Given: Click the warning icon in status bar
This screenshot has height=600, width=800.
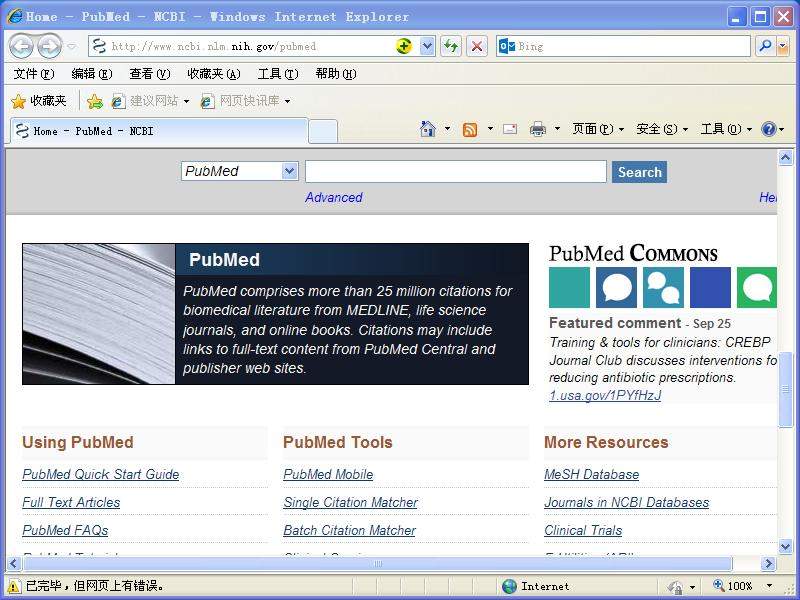Looking at the screenshot, I should pos(14,586).
